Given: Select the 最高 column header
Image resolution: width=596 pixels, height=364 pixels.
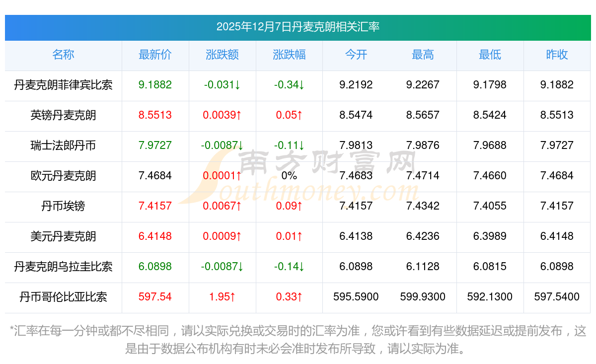Looking at the screenshot, I should pyautogui.click(x=423, y=55).
